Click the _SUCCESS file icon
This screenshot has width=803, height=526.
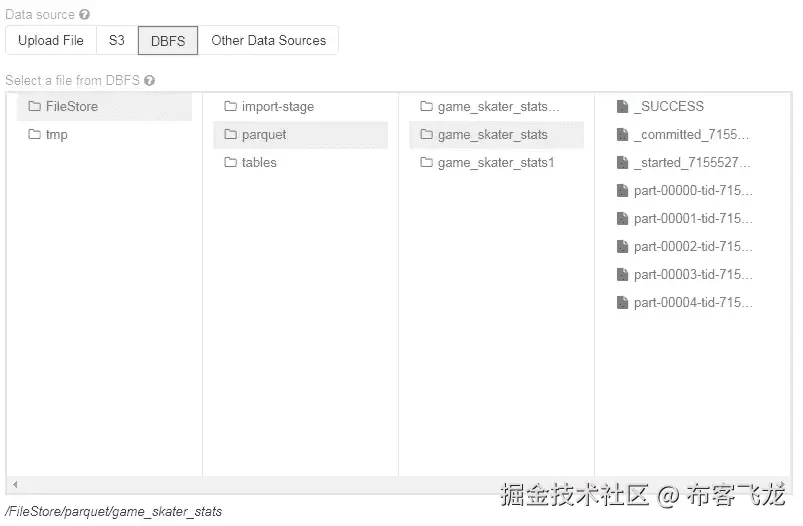pyautogui.click(x=622, y=106)
